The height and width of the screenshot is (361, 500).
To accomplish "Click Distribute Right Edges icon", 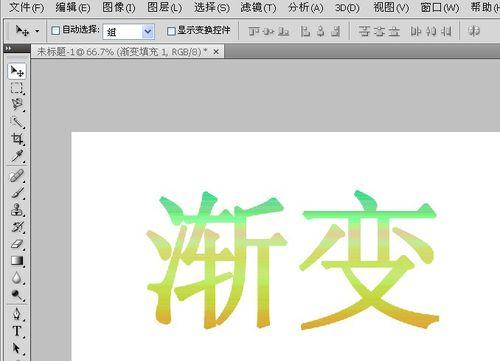I will (446, 31).
